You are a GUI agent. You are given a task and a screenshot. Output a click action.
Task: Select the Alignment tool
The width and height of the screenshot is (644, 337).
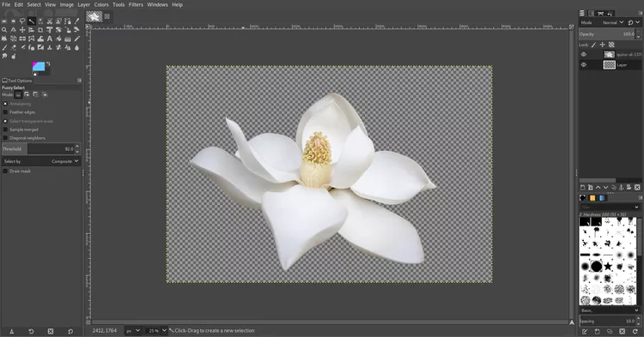coord(31,30)
